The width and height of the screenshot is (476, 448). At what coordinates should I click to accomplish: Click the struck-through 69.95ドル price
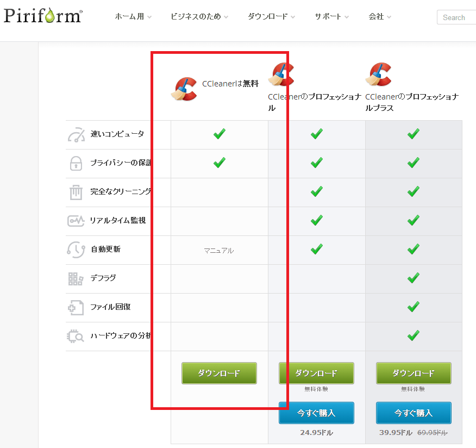(x=433, y=433)
